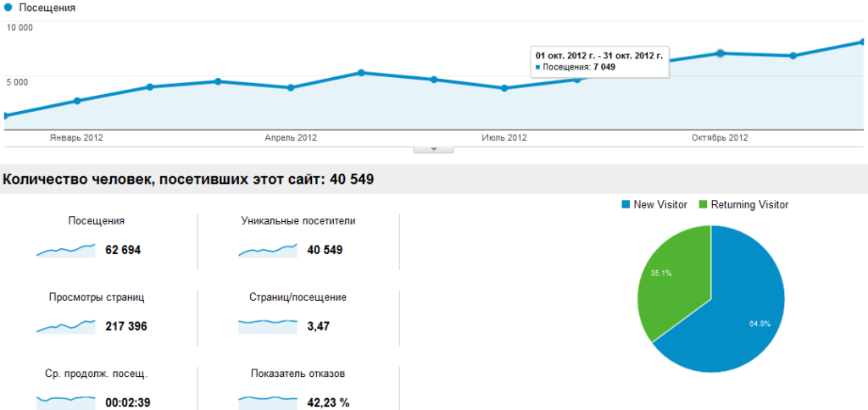Open the Уникальные посетители sparkline beside 40 549
Image resolution: width=868 pixels, height=410 pixels.
(268, 250)
